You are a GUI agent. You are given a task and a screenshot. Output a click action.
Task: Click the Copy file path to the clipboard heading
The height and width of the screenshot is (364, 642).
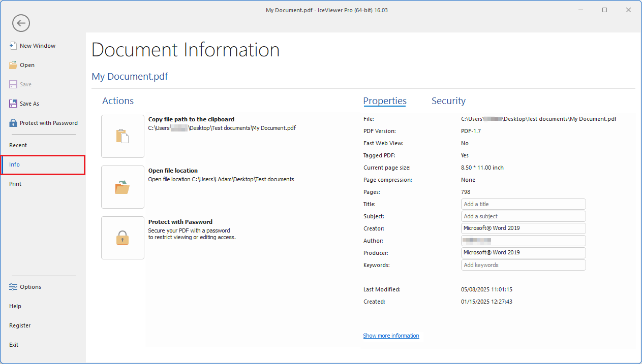point(191,119)
